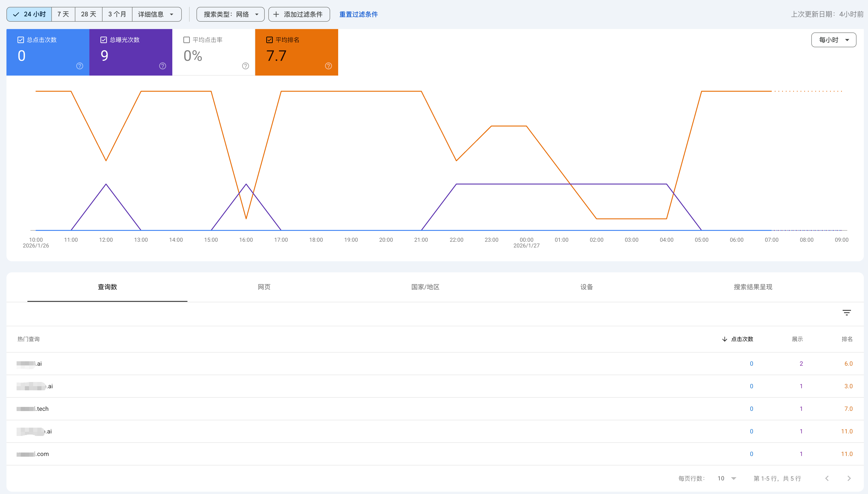The width and height of the screenshot is (868, 494).
Task: Click sort arrow beside 点击次数 header
Action: 724,339
